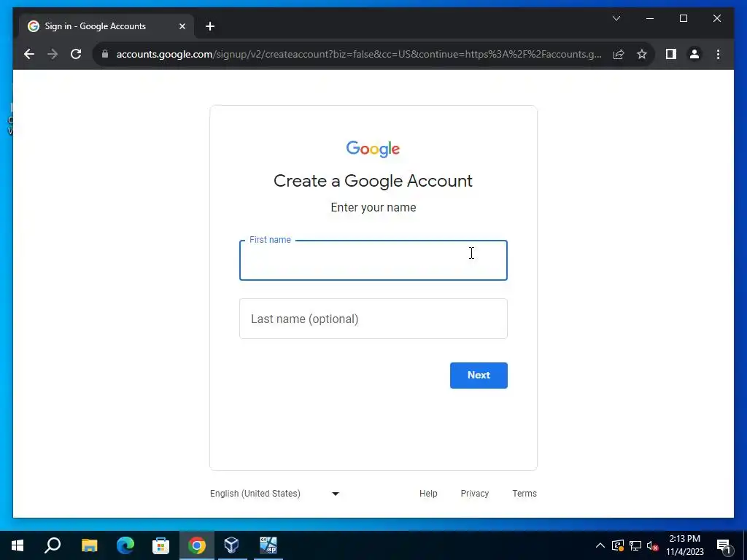Image resolution: width=747 pixels, height=560 pixels.
Task: Click the muted volume tray icon
Action: [652, 545]
